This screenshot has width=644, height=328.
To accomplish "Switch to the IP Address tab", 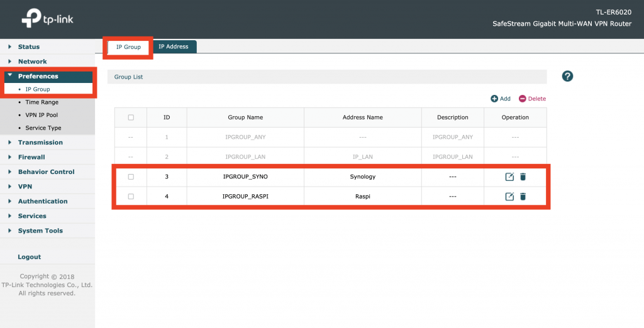I will (x=173, y=46).
